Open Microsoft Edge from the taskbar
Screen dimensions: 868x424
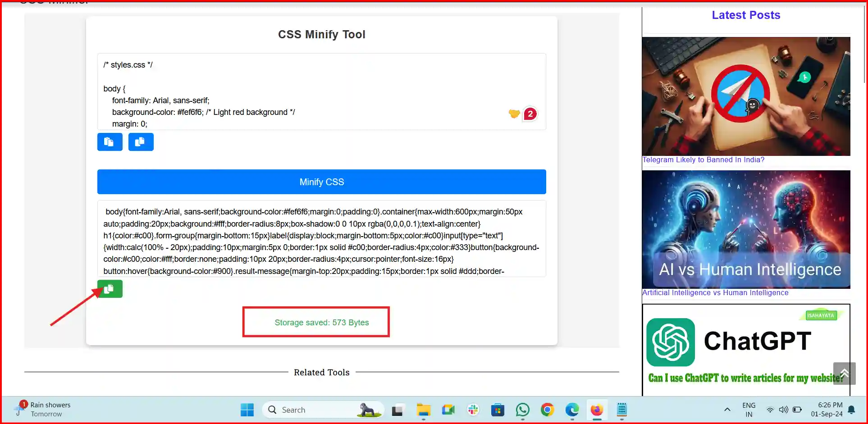pyautogui.click(x=572, y=410)
